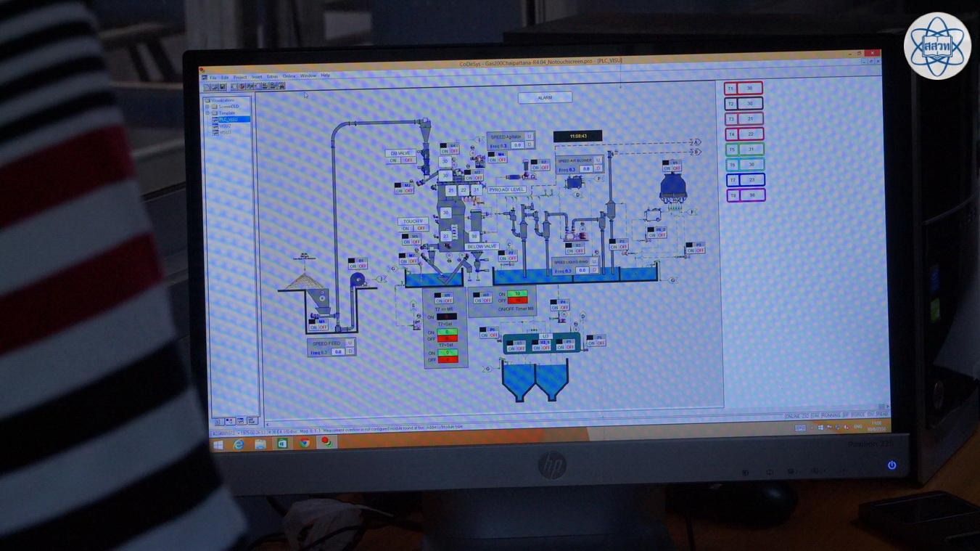This screenshot has height=551, width=980.
Task: Click the New file toolbar icon
Action: [207, 87]
